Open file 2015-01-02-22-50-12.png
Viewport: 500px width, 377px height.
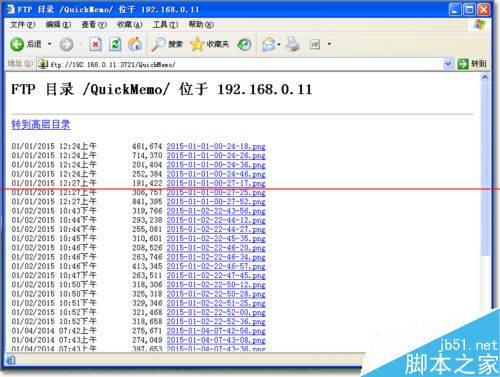216,285
